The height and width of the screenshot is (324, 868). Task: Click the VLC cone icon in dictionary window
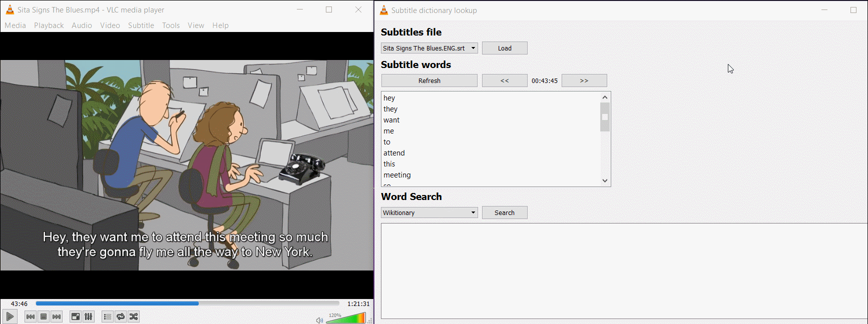pos(384,10)
